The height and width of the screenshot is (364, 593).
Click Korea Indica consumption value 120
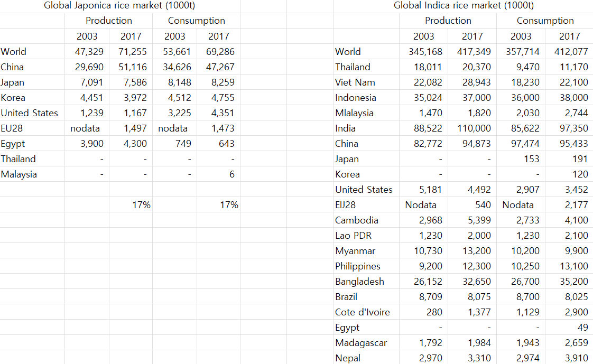pyautogui.click(x=580, y=174)
